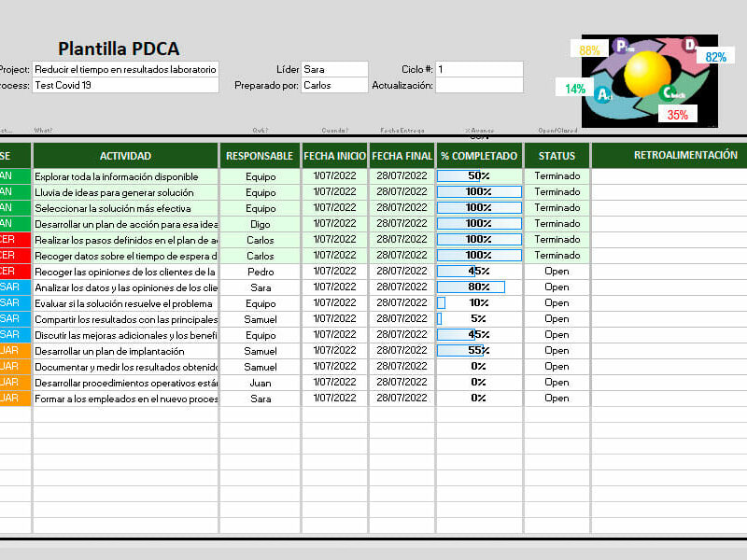Select FECHA FINAL 28/07/2022 in the 'Formar a los empleados' row
Viewport: 747px width, 560px height.
402,399
